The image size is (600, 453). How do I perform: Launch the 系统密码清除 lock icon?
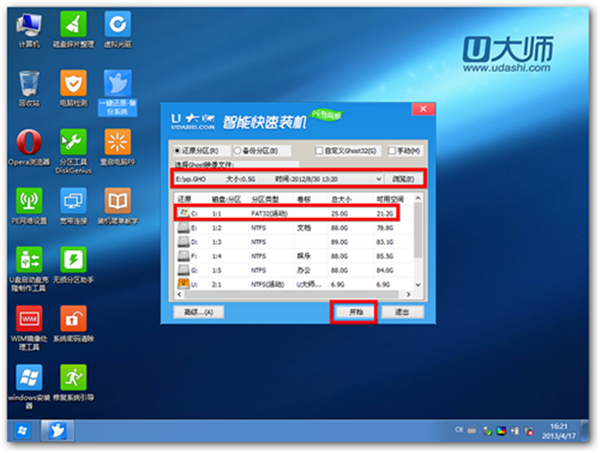point(73,319)
